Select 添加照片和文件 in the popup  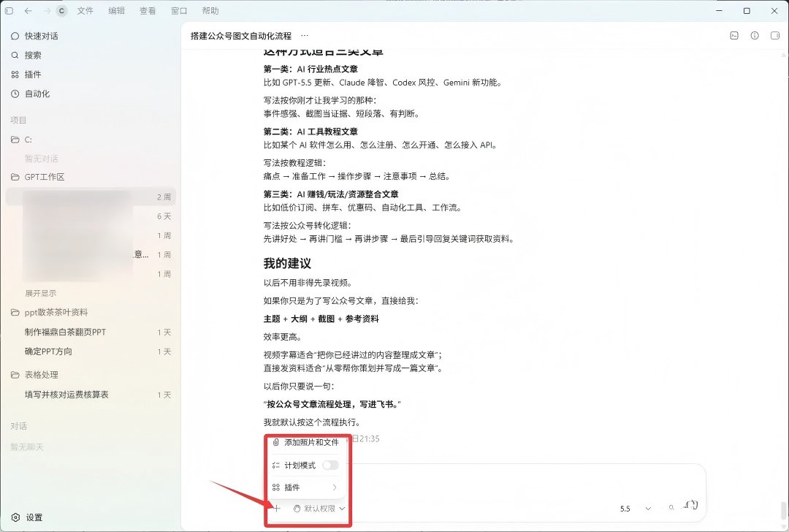305,442
